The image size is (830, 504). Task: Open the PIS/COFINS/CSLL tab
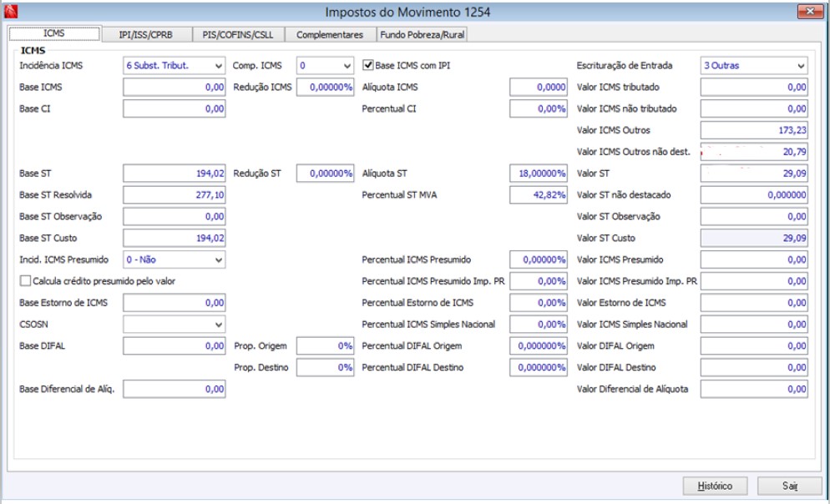(238, 34)
